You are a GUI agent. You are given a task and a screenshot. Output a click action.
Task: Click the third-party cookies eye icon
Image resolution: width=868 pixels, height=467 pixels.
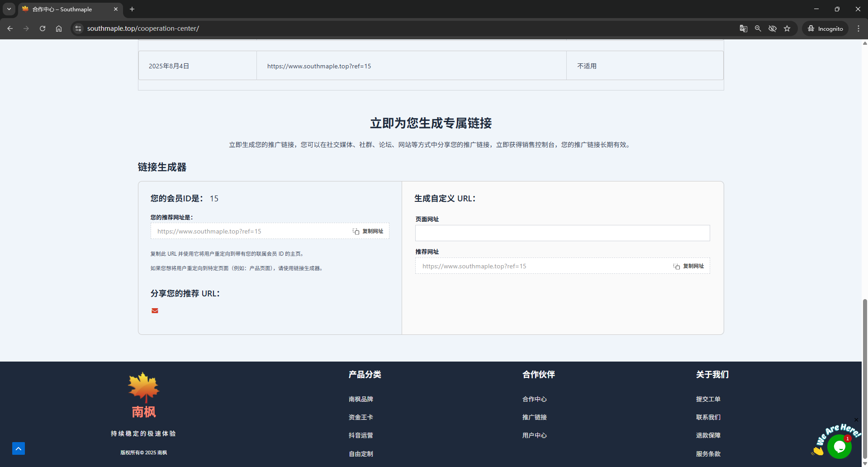[772, 28]
